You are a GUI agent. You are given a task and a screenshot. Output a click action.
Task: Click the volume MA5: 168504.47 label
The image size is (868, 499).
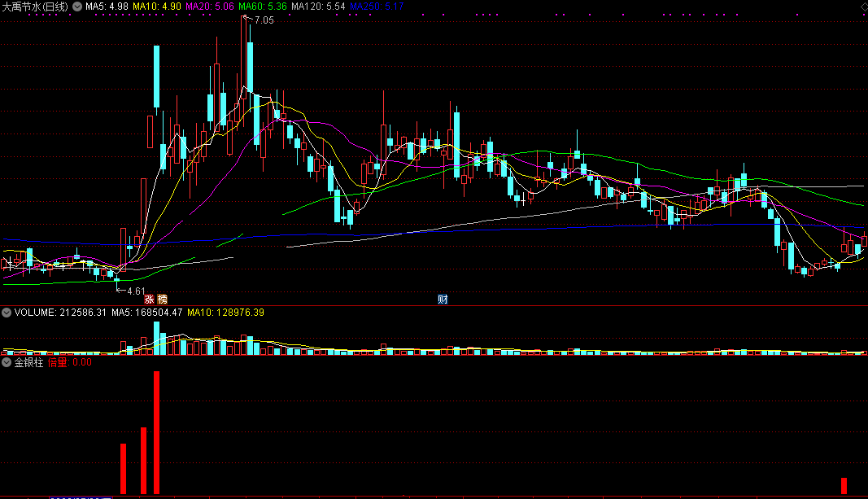[x=146, y=313]
